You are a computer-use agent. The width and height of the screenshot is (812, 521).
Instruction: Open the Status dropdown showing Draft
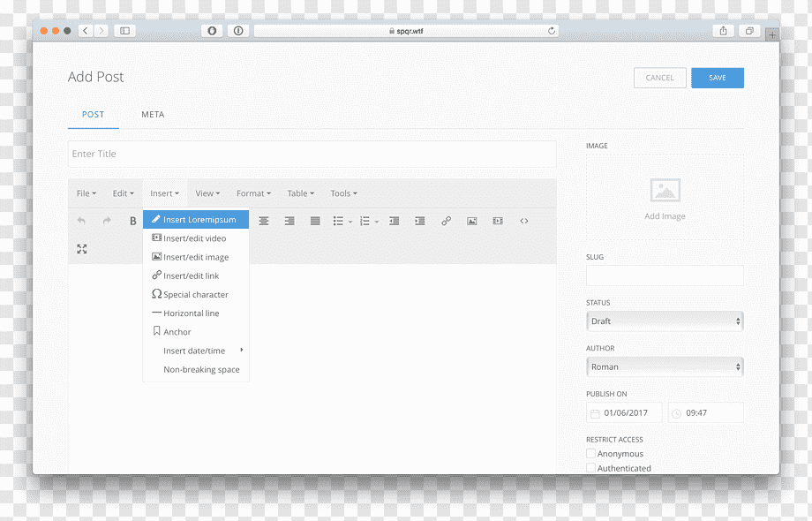[665, 321]
